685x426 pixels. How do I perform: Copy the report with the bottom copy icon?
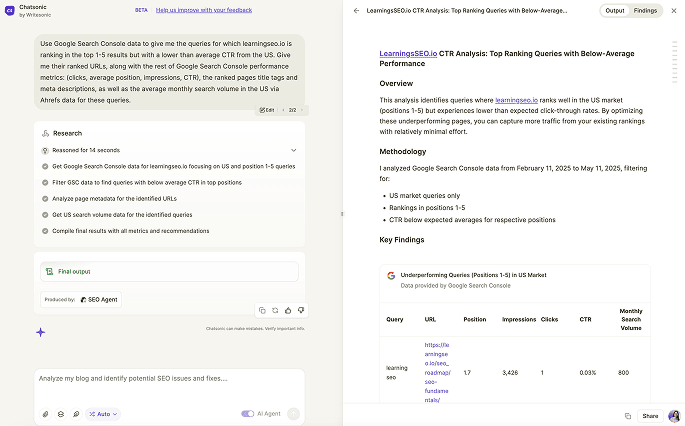click(x=628, y=416)
